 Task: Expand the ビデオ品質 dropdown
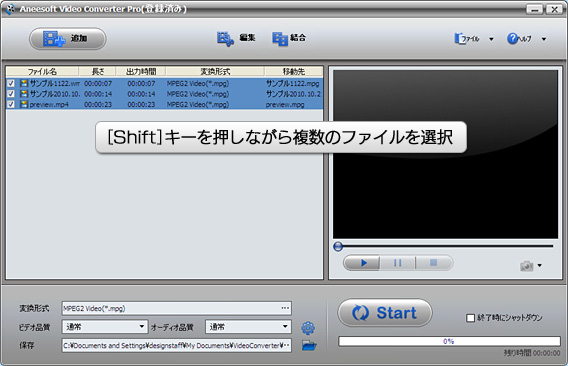[105, 327]
